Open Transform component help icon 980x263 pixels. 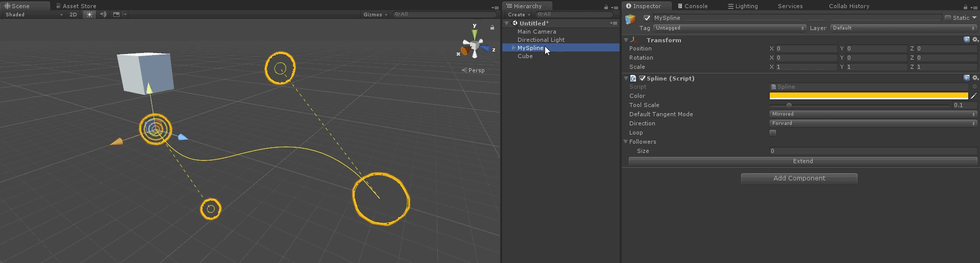click(x=966, y=40)
